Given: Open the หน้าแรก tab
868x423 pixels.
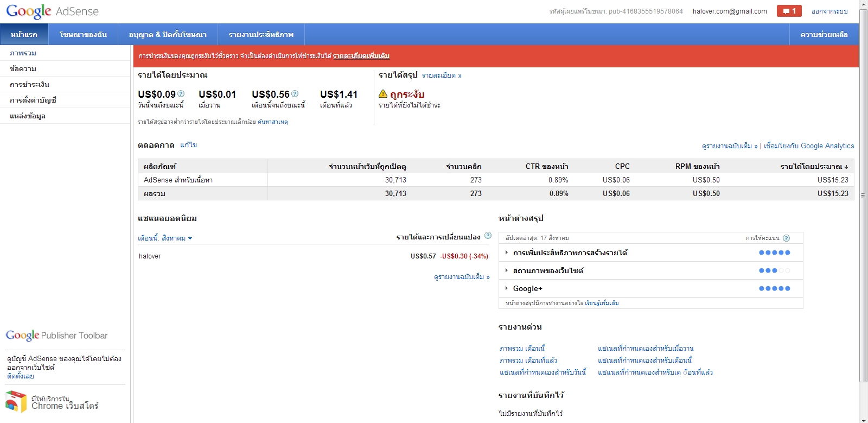Looking at the screenshot, I should (x=24, y=34).
